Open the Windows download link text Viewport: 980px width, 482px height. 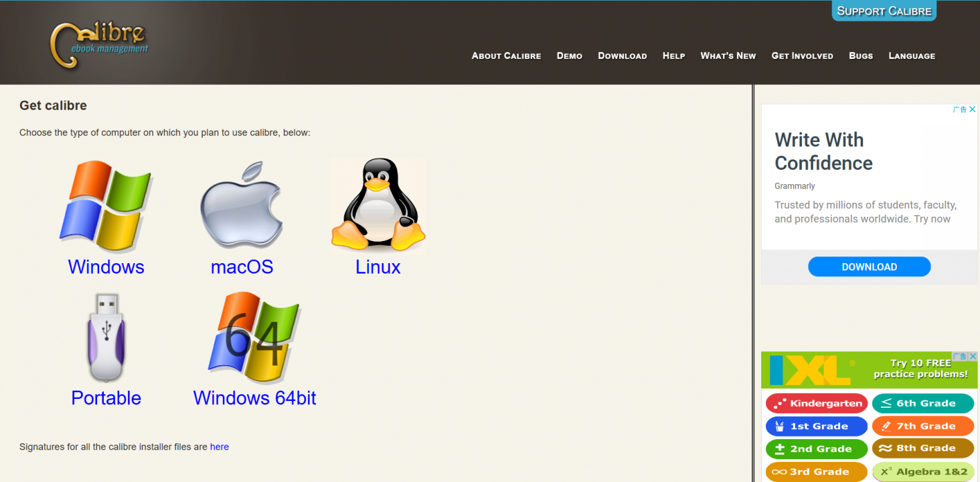point(106,266)
